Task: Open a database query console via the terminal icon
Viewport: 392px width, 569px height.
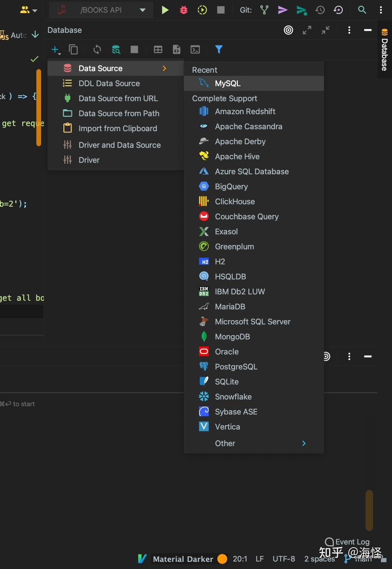Action: [195, 49]
